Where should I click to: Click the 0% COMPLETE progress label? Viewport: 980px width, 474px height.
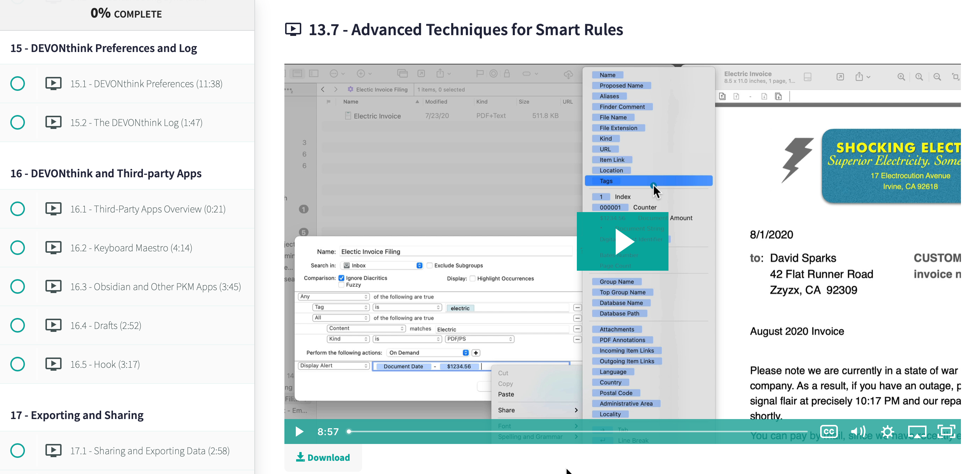coord(126,13)
